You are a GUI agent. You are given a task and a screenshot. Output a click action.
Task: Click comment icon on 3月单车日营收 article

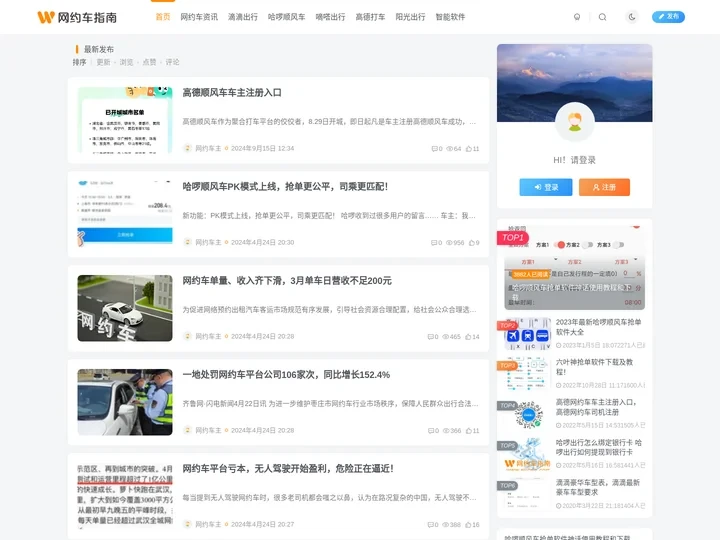(431, 337)
